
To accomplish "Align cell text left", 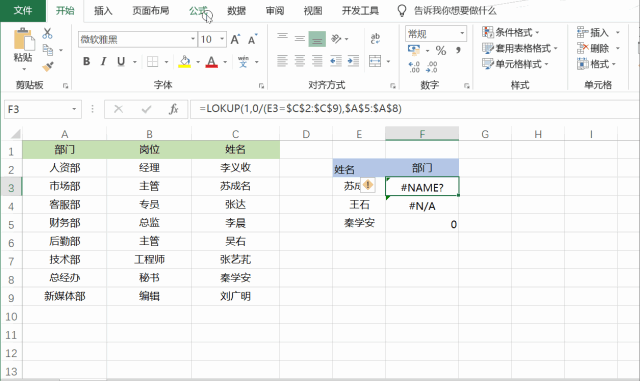I will coord(282,61).
